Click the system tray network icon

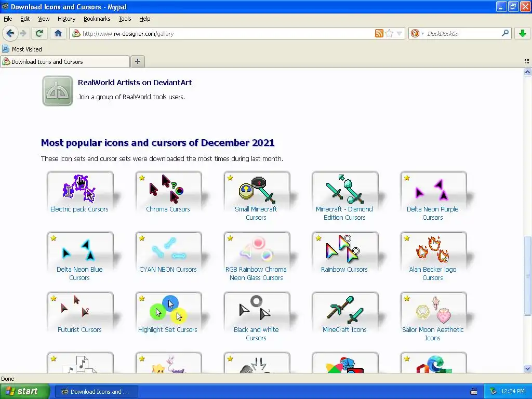(x=494, y=392)
